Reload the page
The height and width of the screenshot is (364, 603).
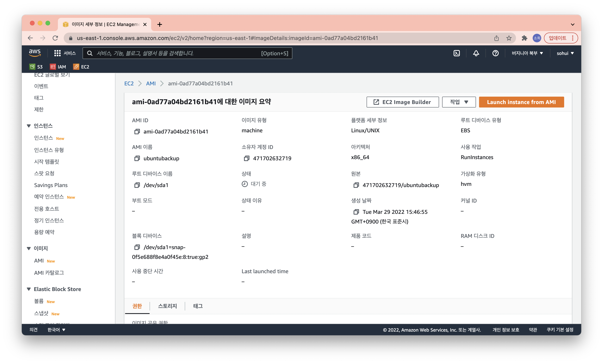pyautogui.click(x=56, y=38)
